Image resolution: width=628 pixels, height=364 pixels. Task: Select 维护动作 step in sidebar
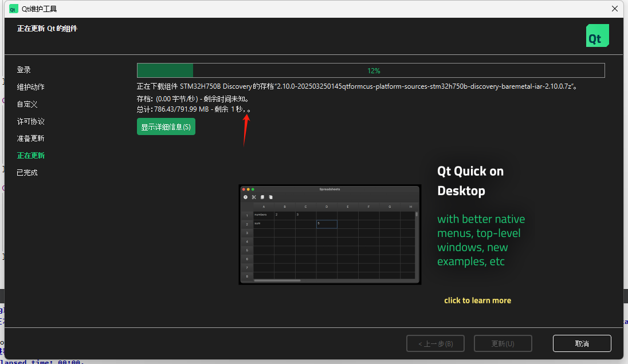(31, 87)
